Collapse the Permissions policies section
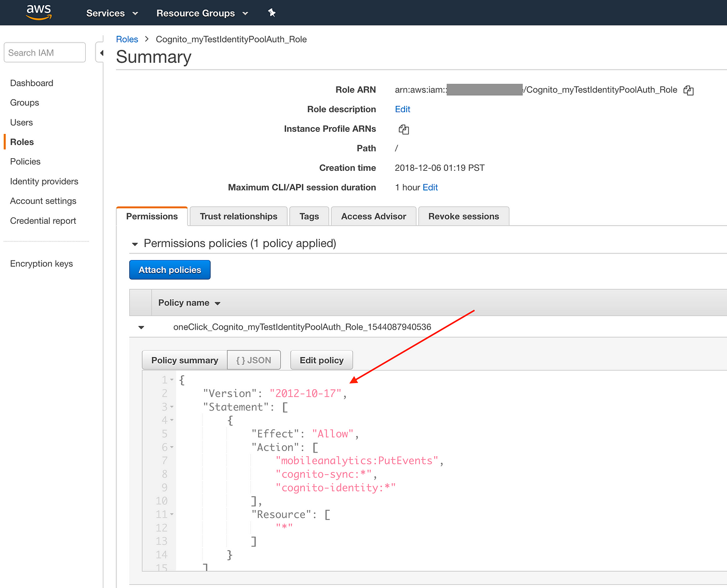This screenshot has height=588, width=727. click(135, 244)
